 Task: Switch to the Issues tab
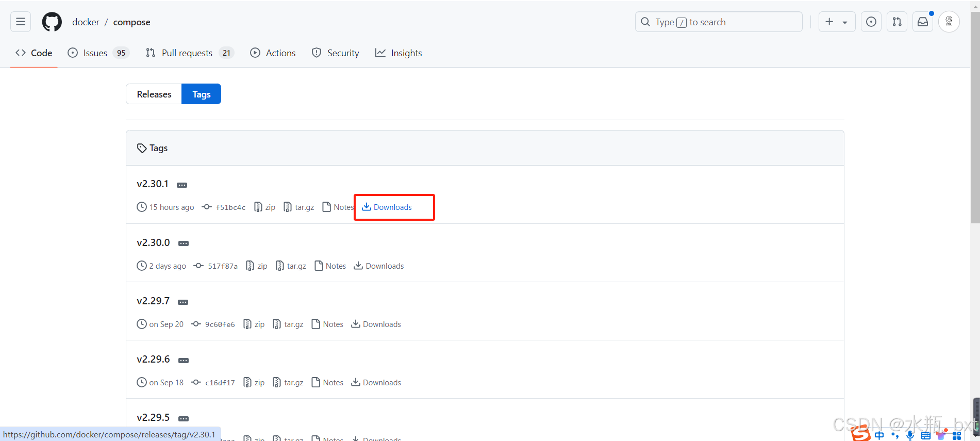pos(98,53)
